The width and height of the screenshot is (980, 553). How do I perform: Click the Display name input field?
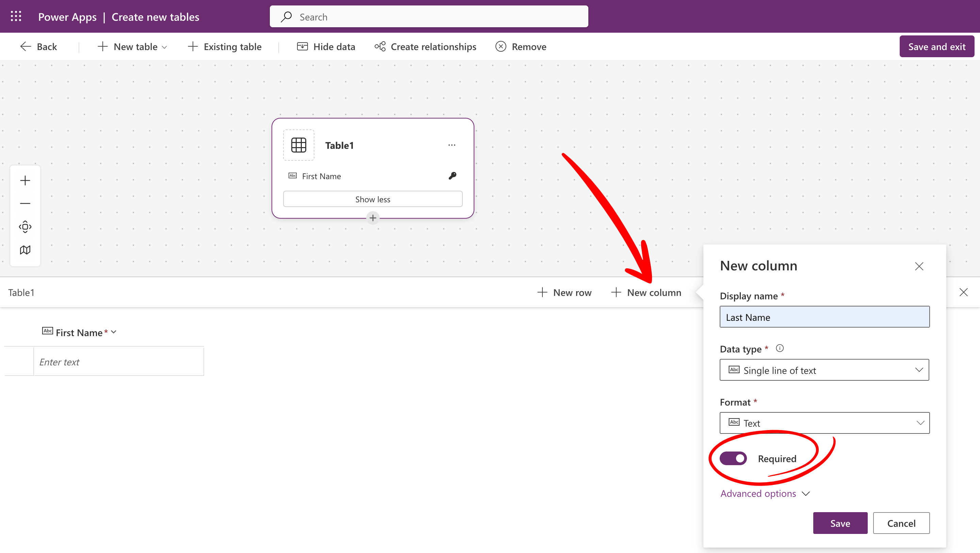(824, 317)
